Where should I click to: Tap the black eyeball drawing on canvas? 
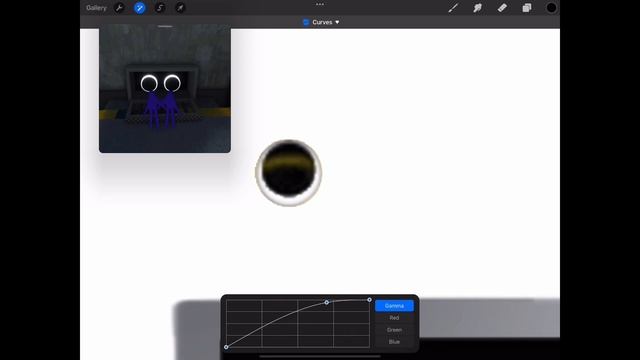click(x=289, y=173)
